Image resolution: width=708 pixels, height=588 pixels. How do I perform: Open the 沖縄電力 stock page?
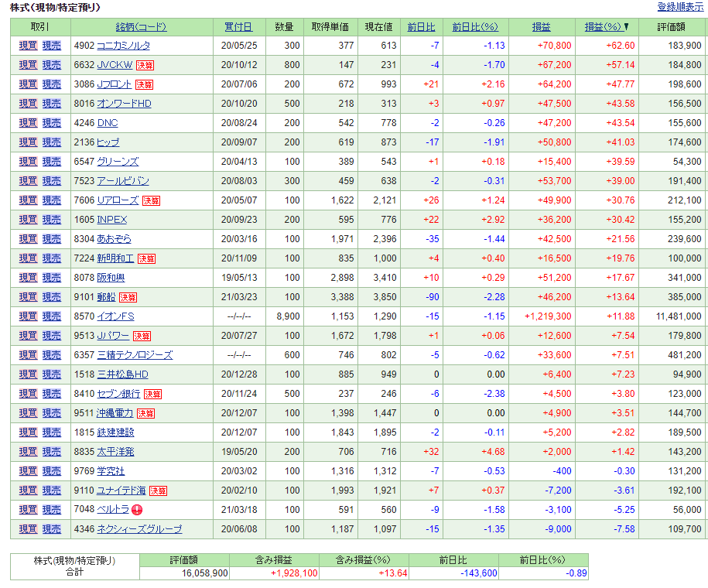[115, 413]
